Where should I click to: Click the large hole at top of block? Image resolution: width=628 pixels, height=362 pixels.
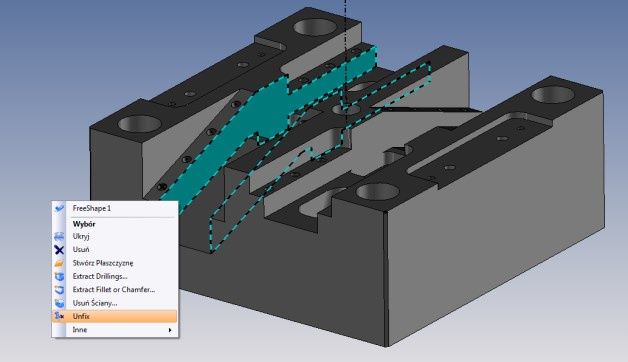315,28
